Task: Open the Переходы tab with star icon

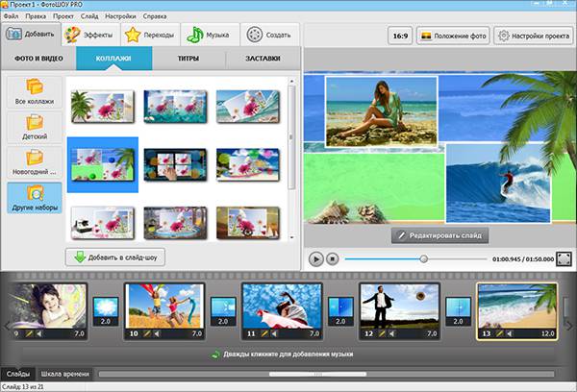Action: click(x=150, y=35)
